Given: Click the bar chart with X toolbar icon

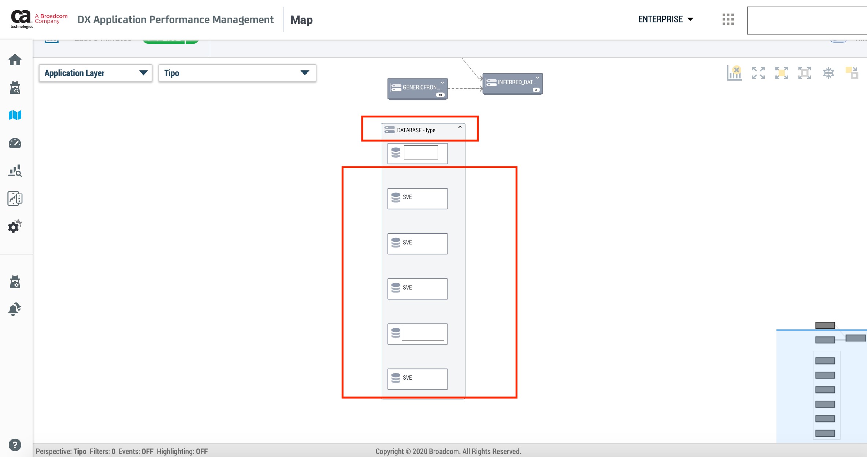Looking at the screenshot, I should 734,73.
